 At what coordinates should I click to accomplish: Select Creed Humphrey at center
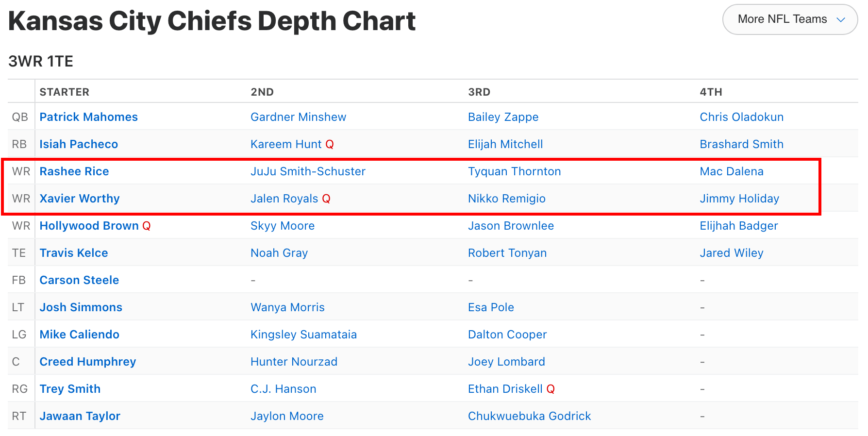pyautogui.click(x=88, y=362)
